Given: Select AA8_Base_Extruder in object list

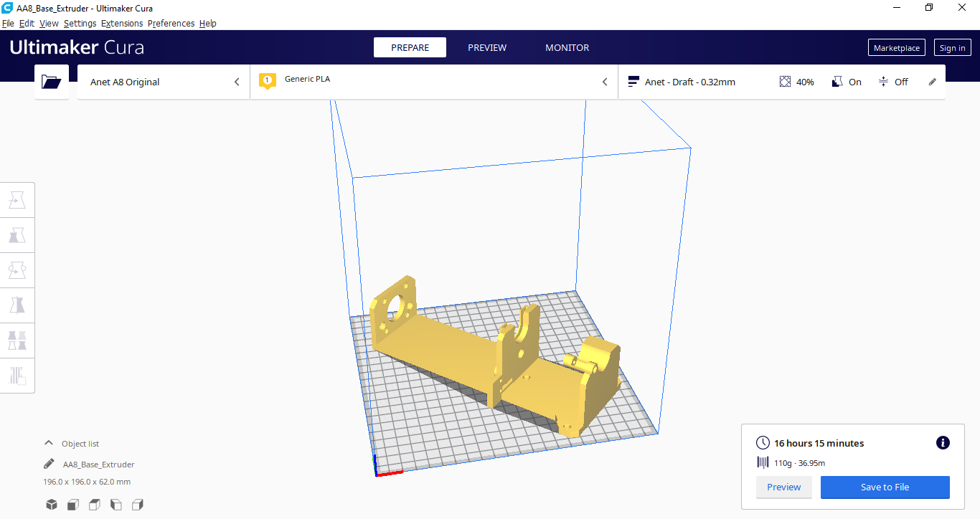Looking at the screenshot, I should 99,464.
